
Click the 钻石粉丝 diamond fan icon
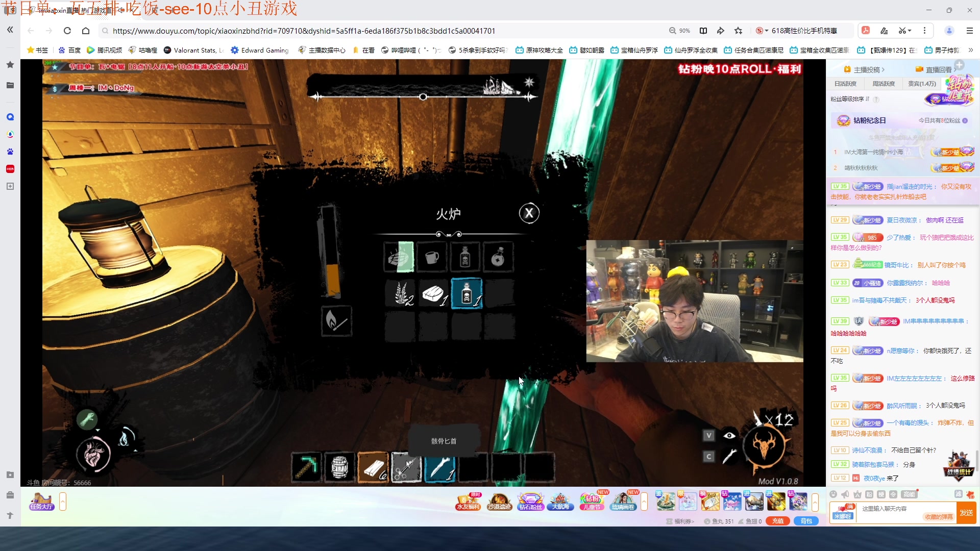530,502
